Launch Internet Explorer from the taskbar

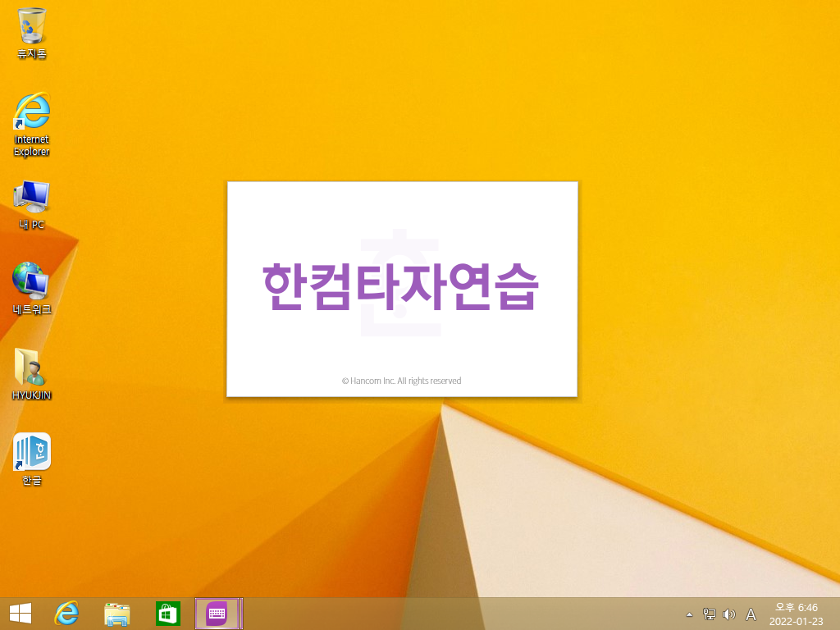[66, 614]
